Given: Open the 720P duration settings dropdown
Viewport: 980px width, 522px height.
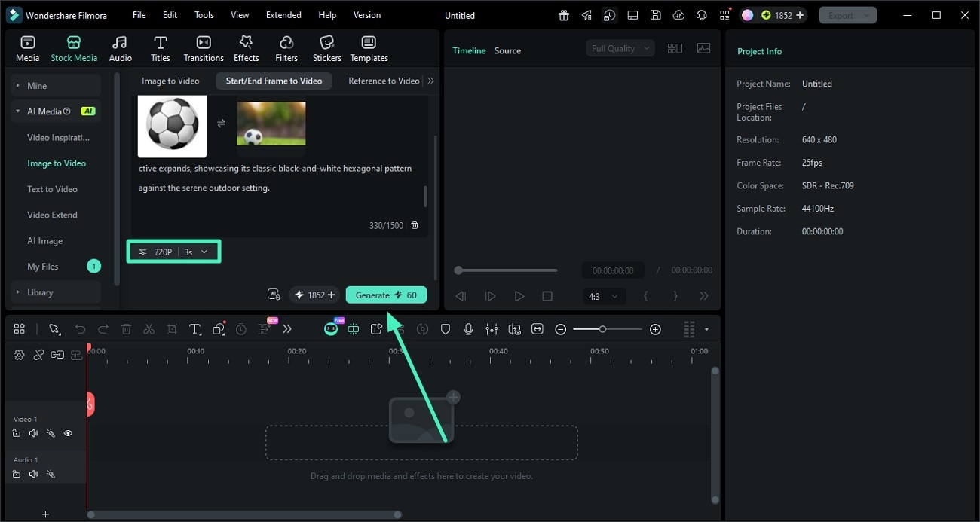Looking at the screenshot, I should [x=173, y=252].
